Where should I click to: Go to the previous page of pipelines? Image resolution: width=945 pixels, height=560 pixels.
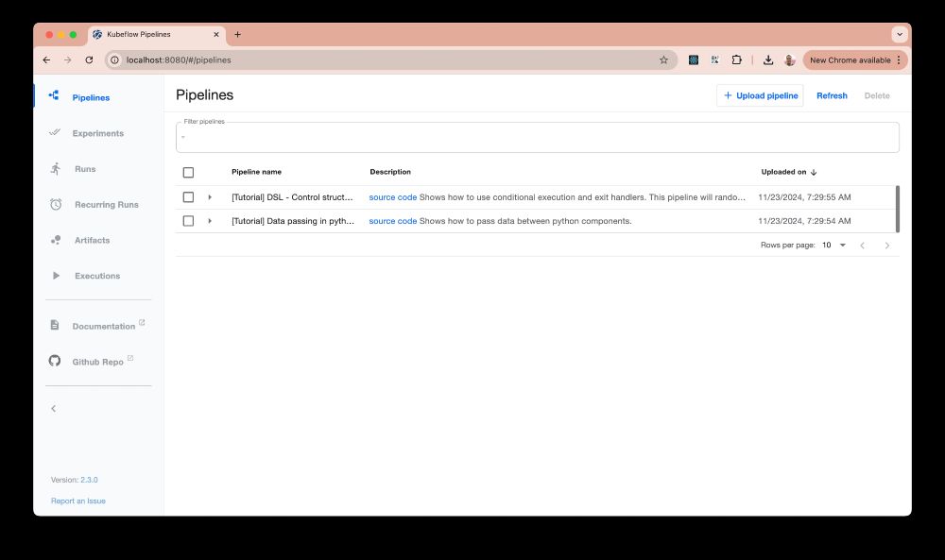pyautogui.click(x=863, y=246)
